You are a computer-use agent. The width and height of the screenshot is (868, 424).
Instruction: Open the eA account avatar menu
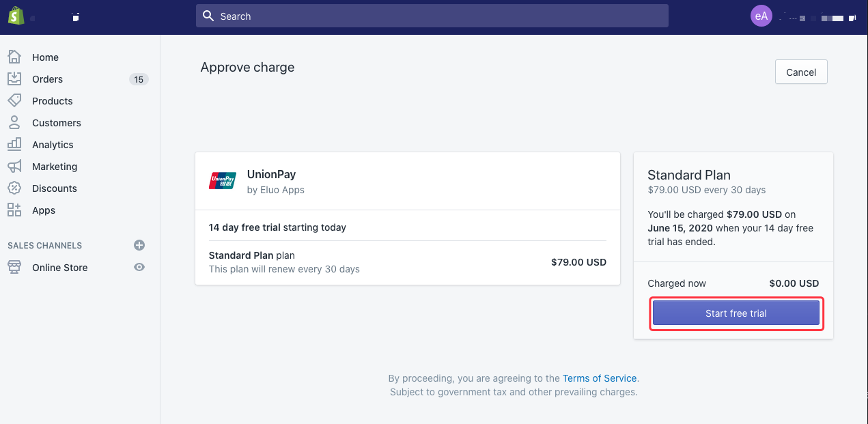click(x=761, y=16)
